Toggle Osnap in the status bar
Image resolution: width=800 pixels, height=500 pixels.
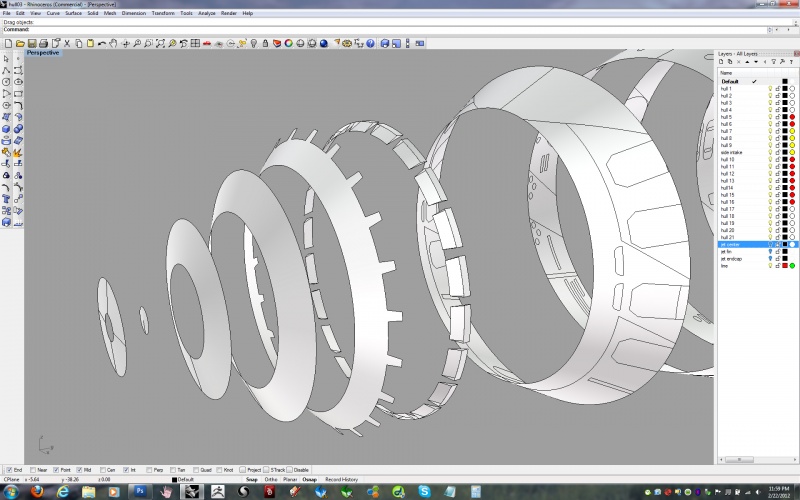click(x=309, y=480)
